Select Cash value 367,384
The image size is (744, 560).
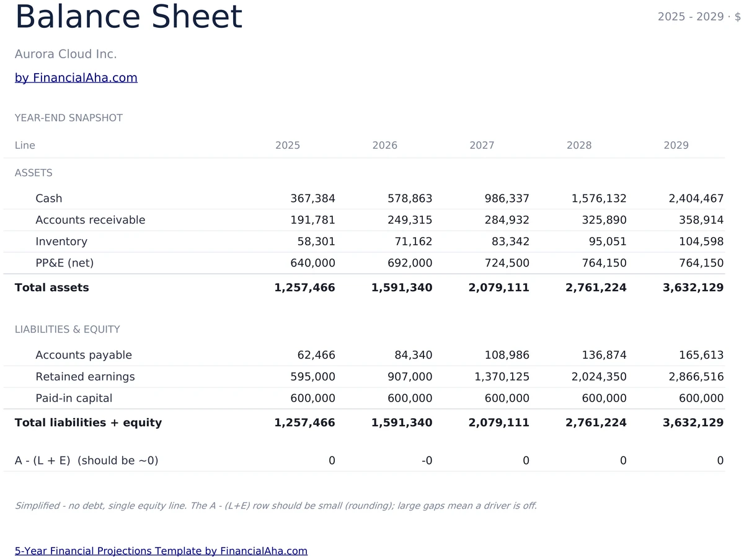(x=312, y=199)
